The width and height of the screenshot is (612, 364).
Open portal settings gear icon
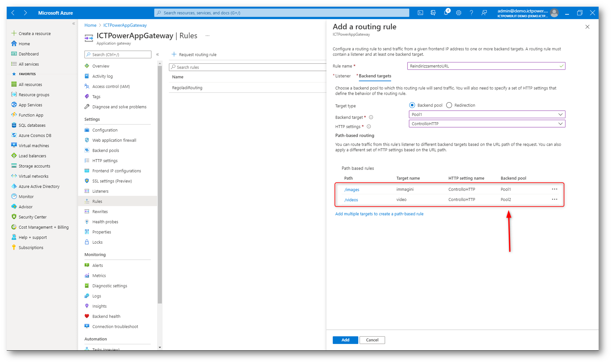(458, 13)
